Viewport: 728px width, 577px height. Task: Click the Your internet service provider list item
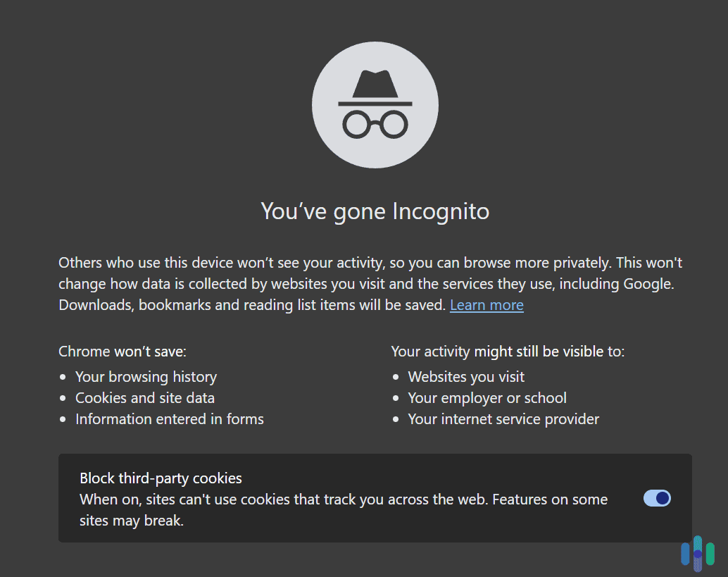(x=503, y=419)
